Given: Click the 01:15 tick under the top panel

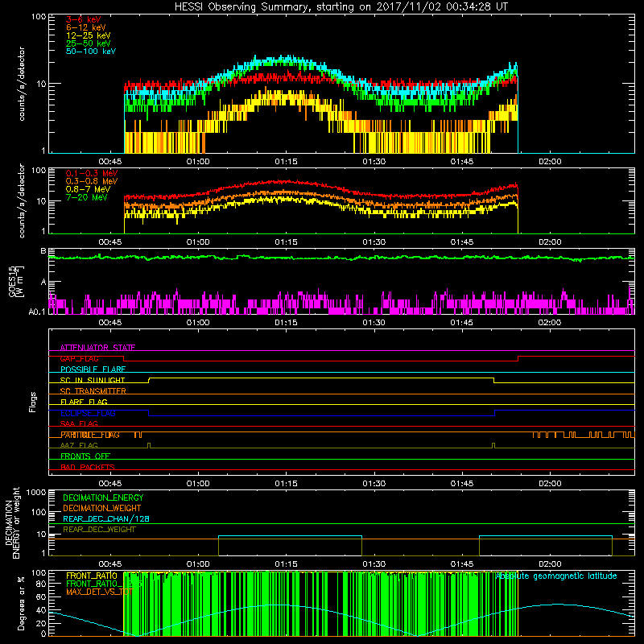Looking at the screenshot, I should pos(286,162).
